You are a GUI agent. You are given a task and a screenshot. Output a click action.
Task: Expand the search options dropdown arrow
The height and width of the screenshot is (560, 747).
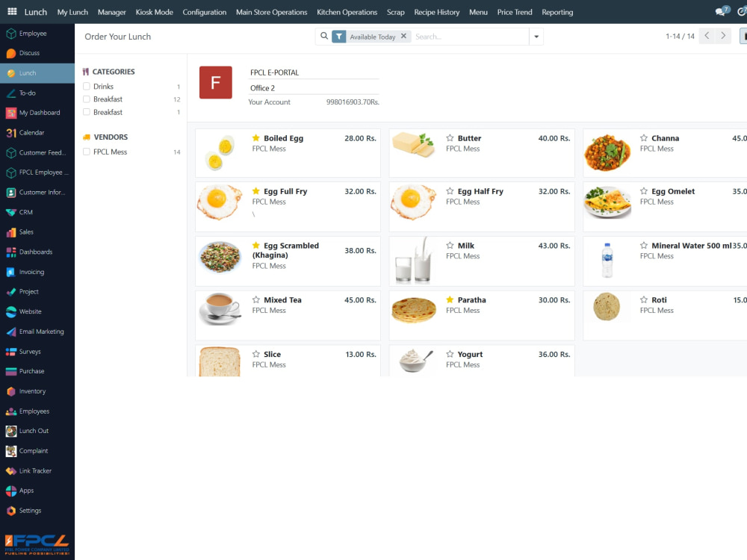pyautogui.click(x=536, y=37)
